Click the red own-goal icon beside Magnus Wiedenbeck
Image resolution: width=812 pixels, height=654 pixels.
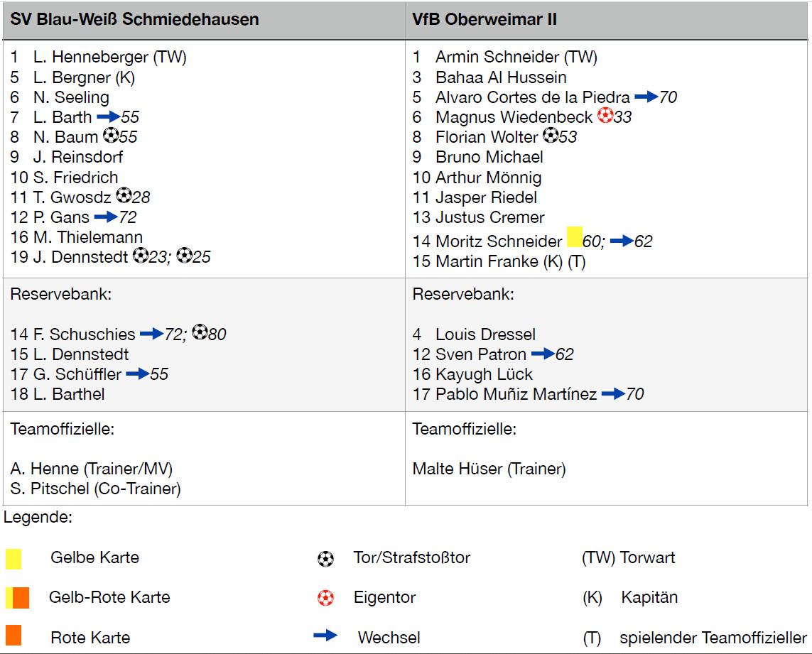tap(605, 116)
